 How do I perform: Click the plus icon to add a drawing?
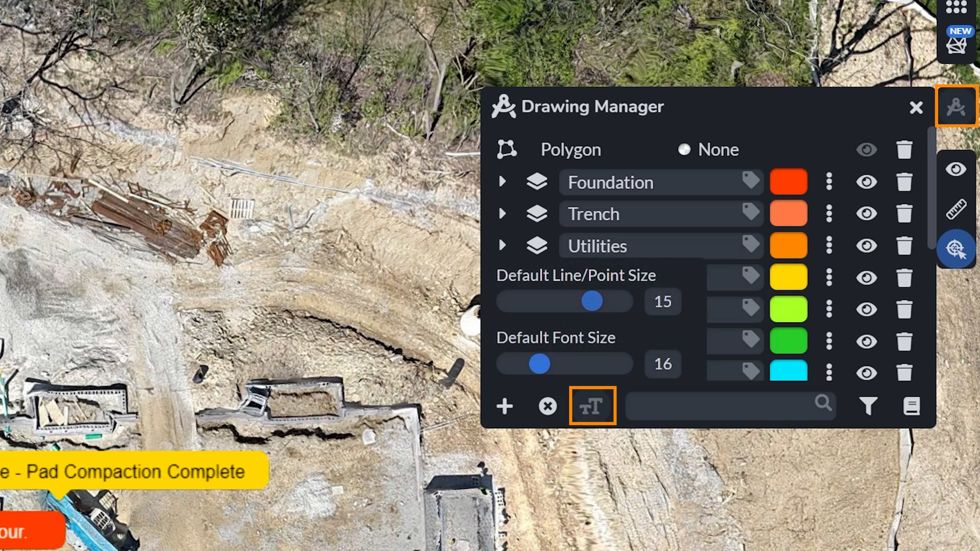pyautogui.click(x=505, y=406)
